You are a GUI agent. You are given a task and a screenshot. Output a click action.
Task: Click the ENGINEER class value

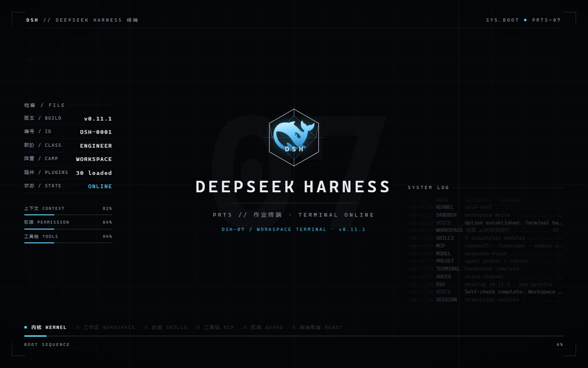[x=96, y=146]
